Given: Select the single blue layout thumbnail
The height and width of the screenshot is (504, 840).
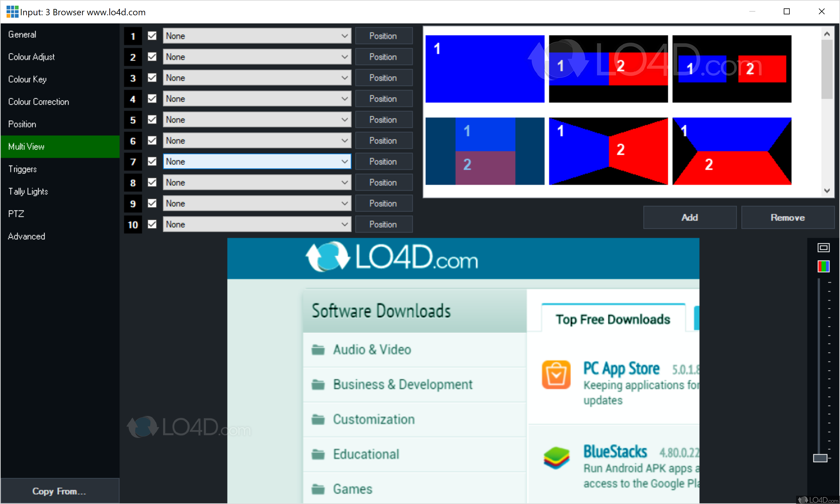Looking at the screenshot, I should coord(484,69).
